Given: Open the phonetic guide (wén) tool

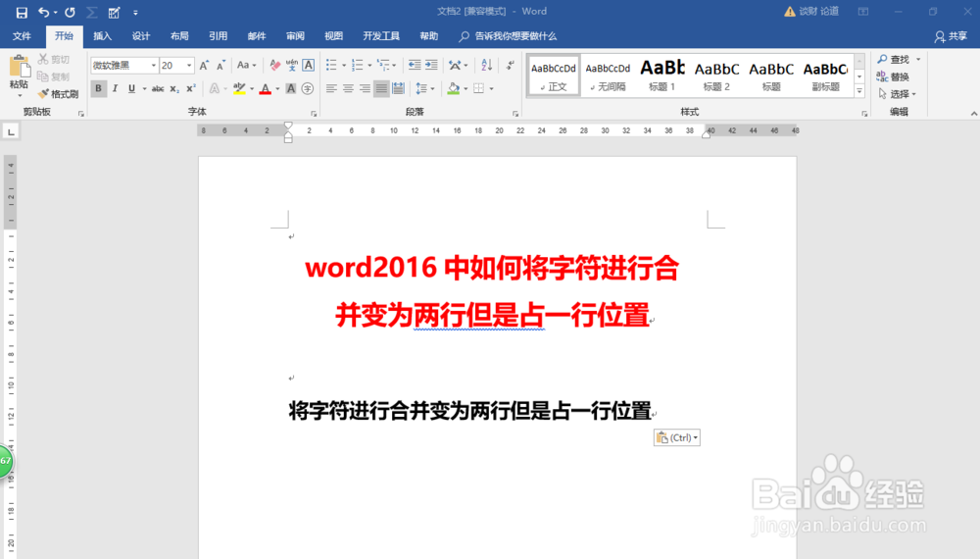Looking at the screenshot, I should pyautogui.click(x=292, y=65).
